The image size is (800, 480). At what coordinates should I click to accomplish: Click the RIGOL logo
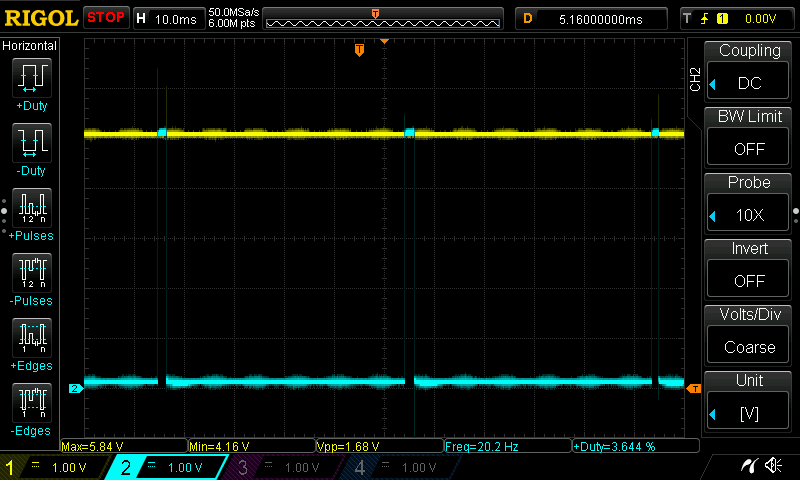(x=41, y=18)
